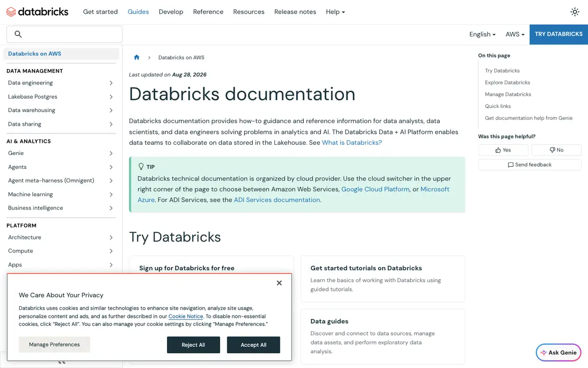Open Machine learning sidebar link

click(30, 194)
